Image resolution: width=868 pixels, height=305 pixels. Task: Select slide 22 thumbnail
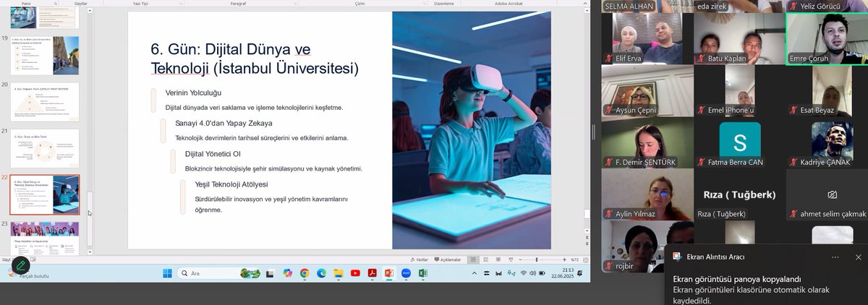(45, 195)
